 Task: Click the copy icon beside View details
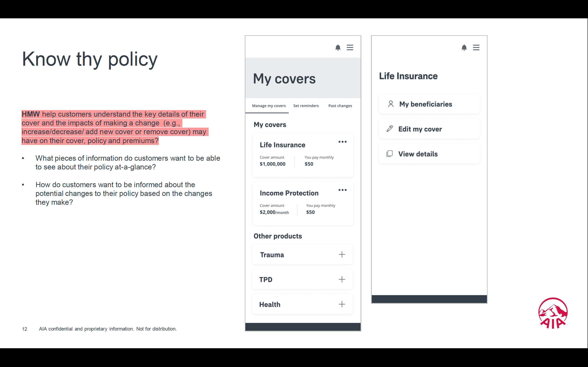(x=390, y=154)
